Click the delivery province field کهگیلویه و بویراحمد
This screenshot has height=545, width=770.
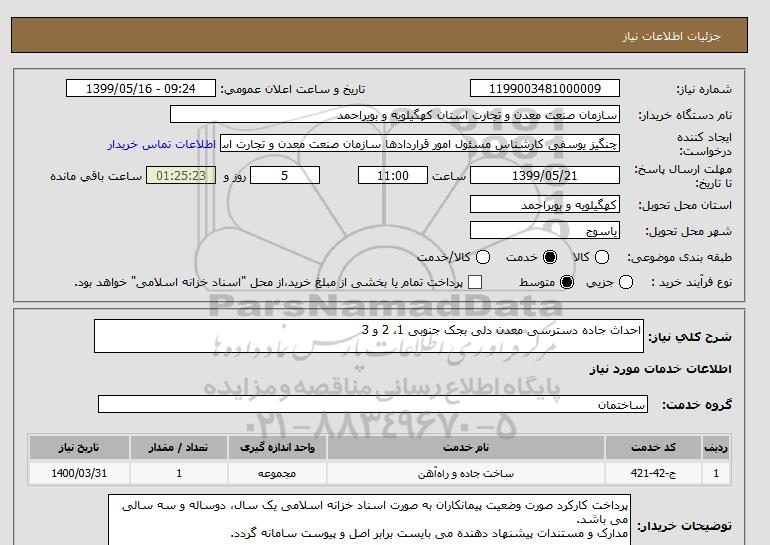point(545,204)
